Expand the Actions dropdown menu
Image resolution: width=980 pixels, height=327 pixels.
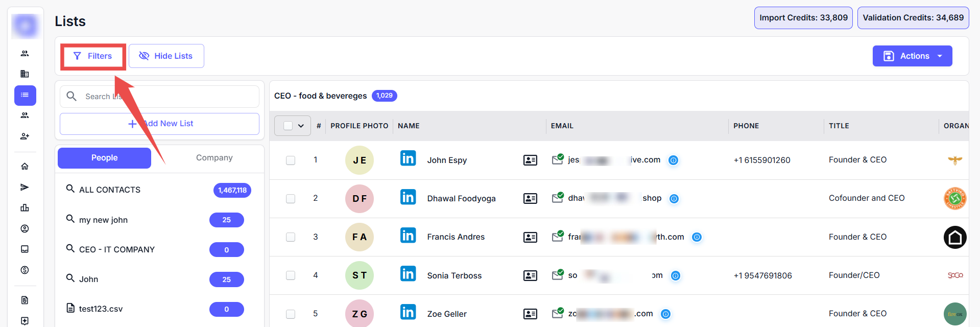click(x=912, y=56)
